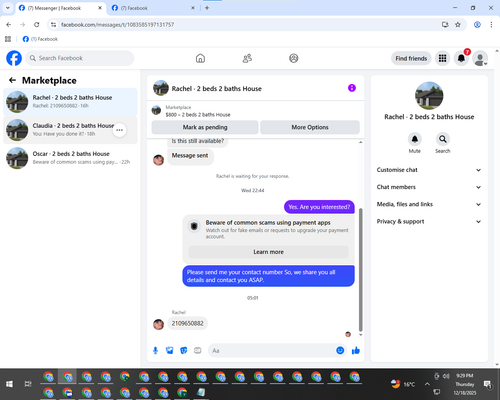Click the More Options button

pyautogui.click(x=310, y=127)
